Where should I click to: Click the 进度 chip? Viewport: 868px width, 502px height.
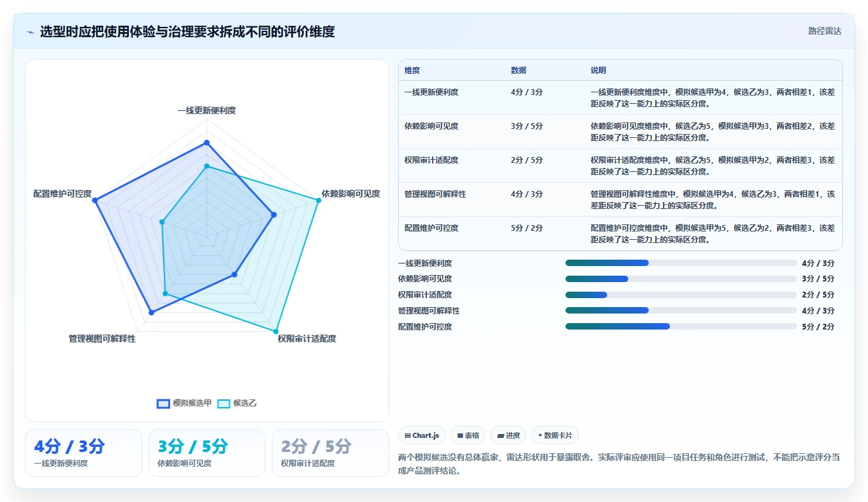[508, 435]
